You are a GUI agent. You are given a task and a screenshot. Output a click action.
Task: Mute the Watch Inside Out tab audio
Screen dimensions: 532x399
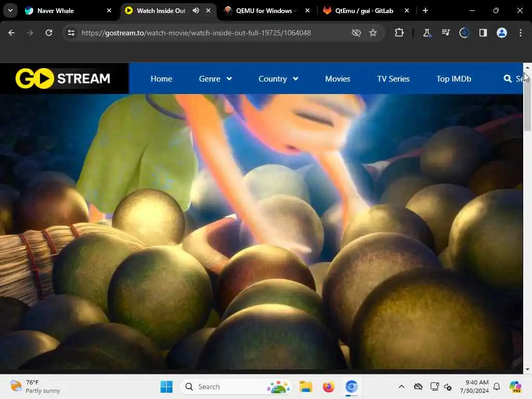click(x=196, y=11)
